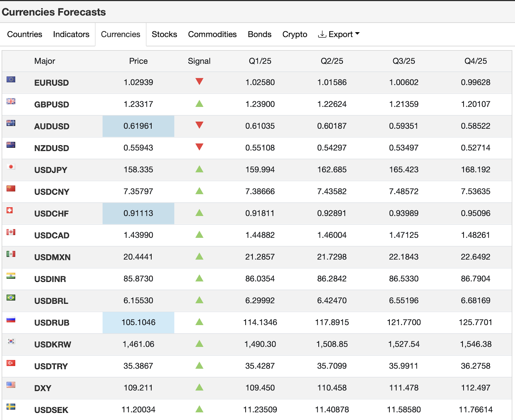515x420 pixels.
Task: Click the green up signal arrow for USDRUB
Action: (199, 322)
